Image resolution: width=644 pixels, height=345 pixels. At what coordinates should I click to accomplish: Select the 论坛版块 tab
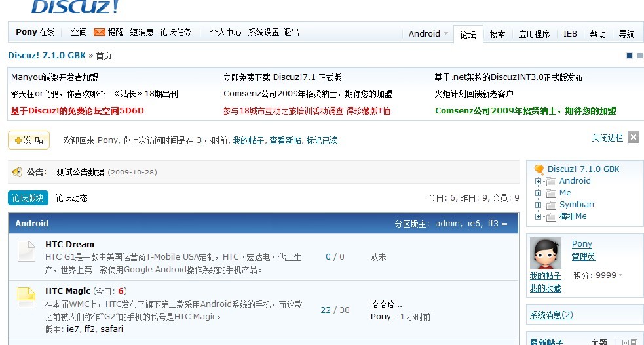coord(28,198)
